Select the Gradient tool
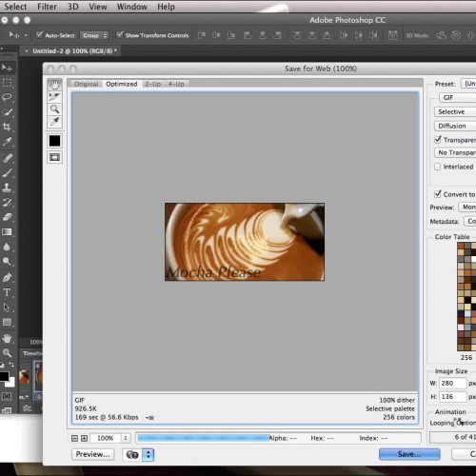Viewport: 476px width, 476px height. coord(7,232)
